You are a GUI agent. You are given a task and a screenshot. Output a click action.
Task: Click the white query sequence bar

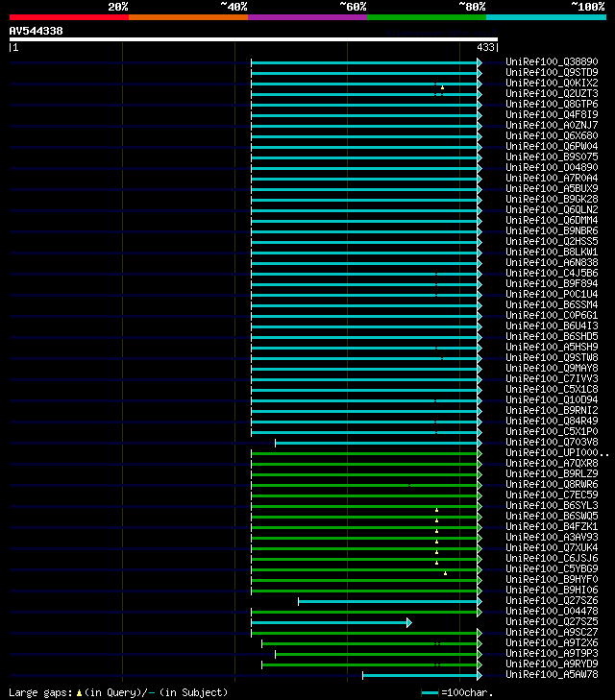254,39
